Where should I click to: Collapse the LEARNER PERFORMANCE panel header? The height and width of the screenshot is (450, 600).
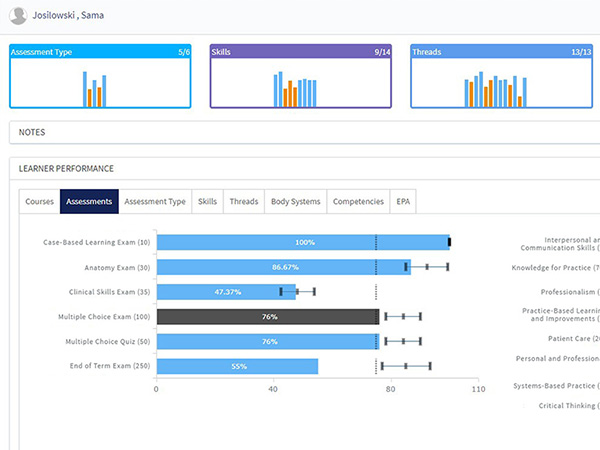click(x=305, y=169)
